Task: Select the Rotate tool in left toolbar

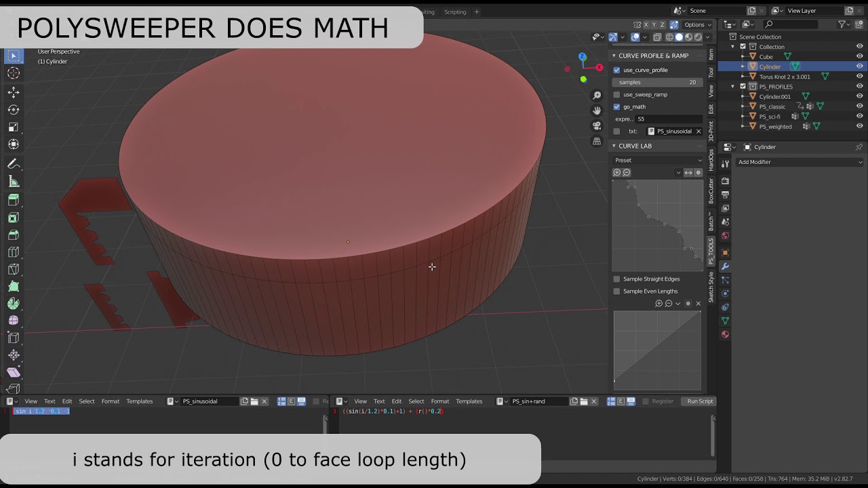Action: (14, 109)
